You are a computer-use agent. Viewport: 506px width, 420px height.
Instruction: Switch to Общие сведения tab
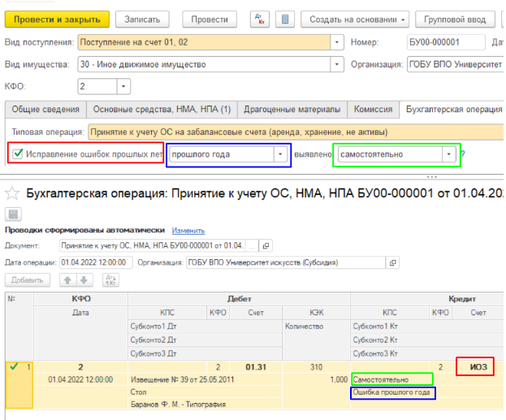pyautogui.click(x=45, y=110)
